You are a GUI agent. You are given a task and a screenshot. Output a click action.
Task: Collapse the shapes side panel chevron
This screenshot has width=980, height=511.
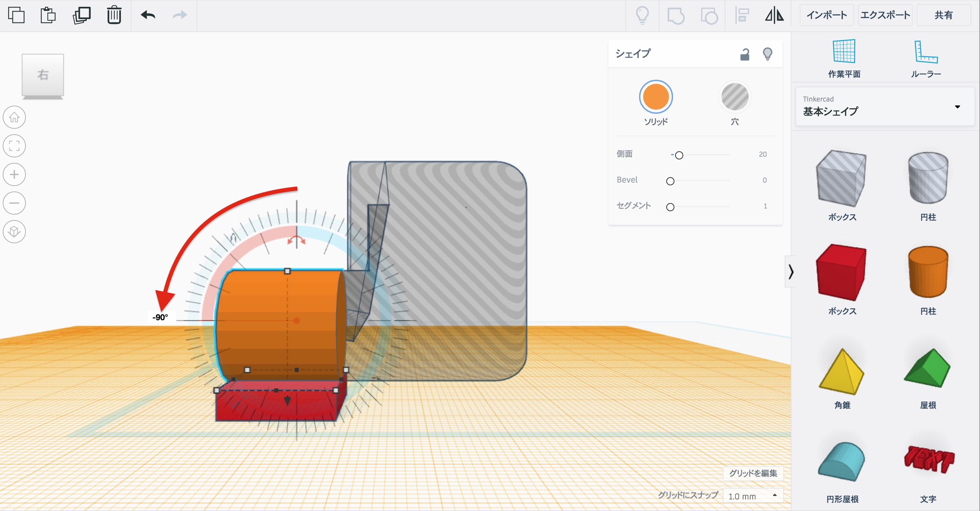tap(790, 272)
